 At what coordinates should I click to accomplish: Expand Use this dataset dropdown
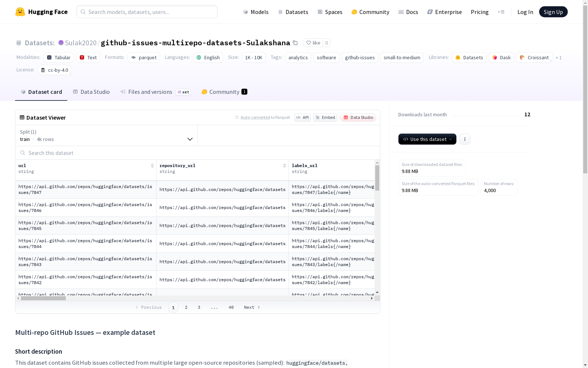(x=427, y=139)
